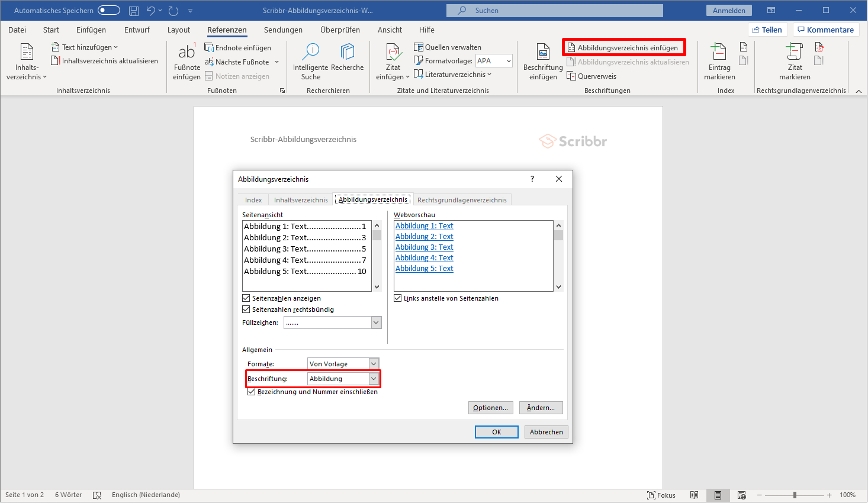
Task: Click the Save icon in the title bar
Action: click(x=134, y=11)
